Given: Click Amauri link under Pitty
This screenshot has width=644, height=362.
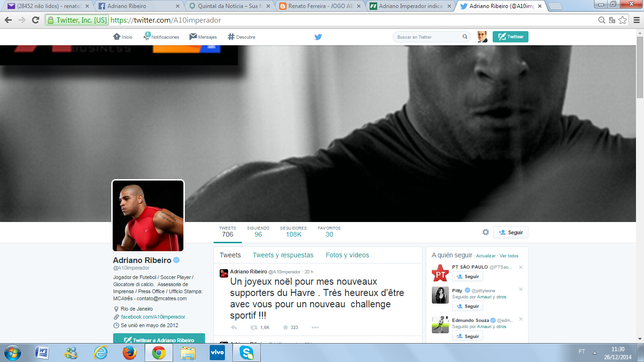Looking at the screenshot, I should tap(484, 297).
